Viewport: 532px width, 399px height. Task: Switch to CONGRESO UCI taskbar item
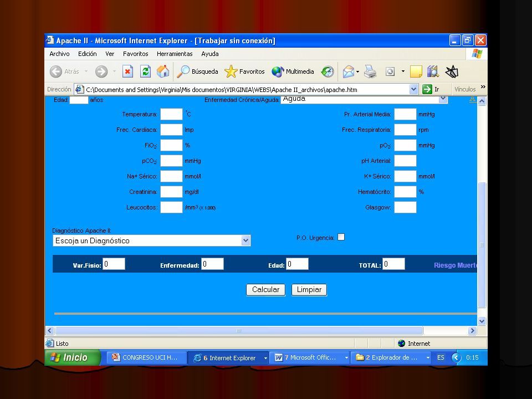pyautogui.click(x=146, y=357)
